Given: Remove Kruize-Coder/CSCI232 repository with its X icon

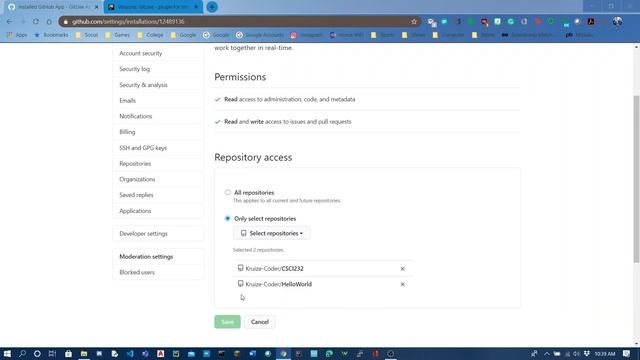Looking at the screenshot, I should click(402, 269).
